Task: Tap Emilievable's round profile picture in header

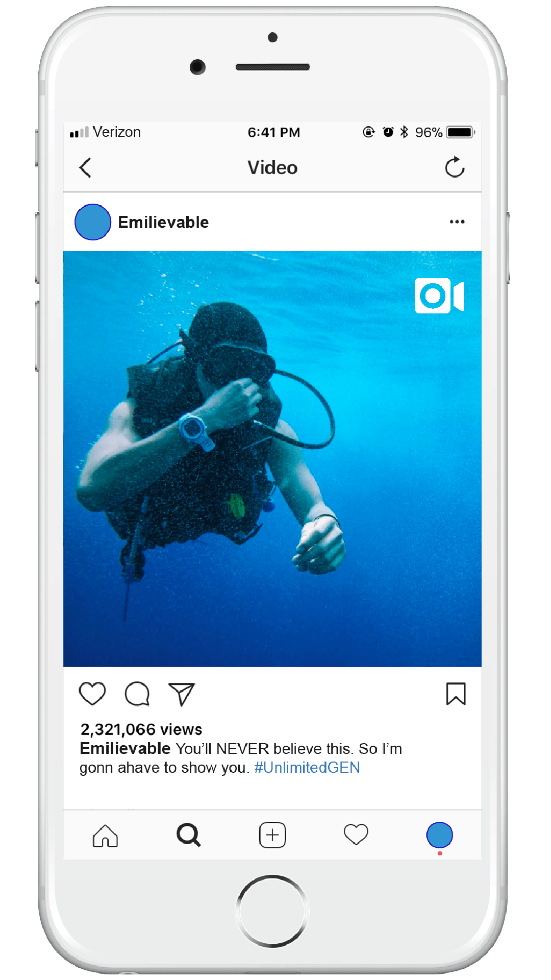Action: point(93,222)
